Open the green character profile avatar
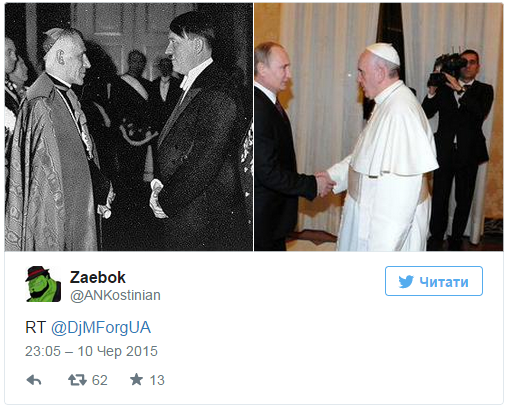Viewport: 509px width, 410px height. tap(43, 284)
